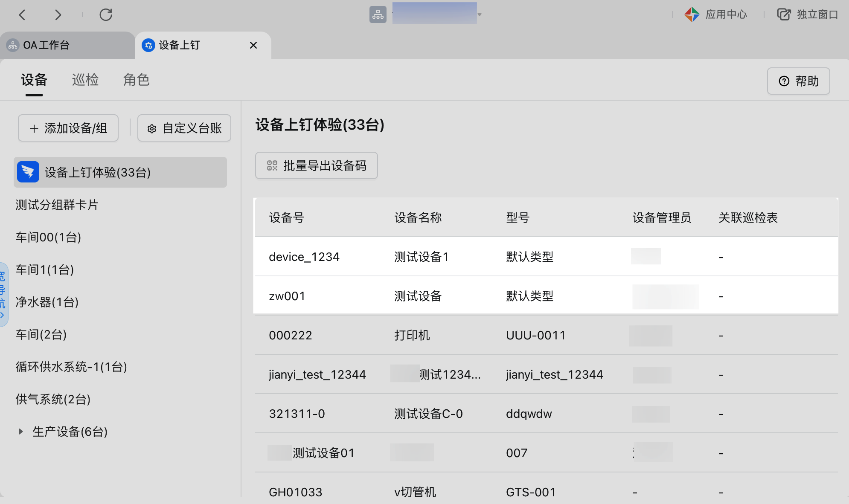This screenshot has height=504, width=849.
Task: Switch to the 巡检 tab
Action: [x=85, y=80]
